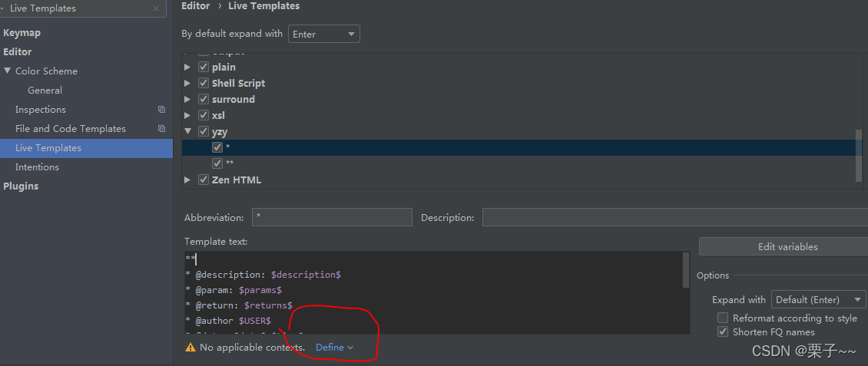
Task: Toggle the ** template checkbox
Action: click(x=217, y=163)
